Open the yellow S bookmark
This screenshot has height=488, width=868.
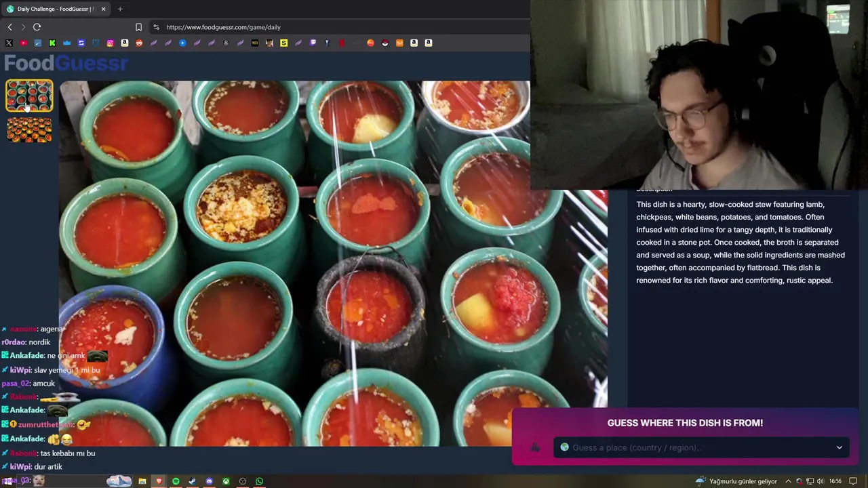point(283,43)
